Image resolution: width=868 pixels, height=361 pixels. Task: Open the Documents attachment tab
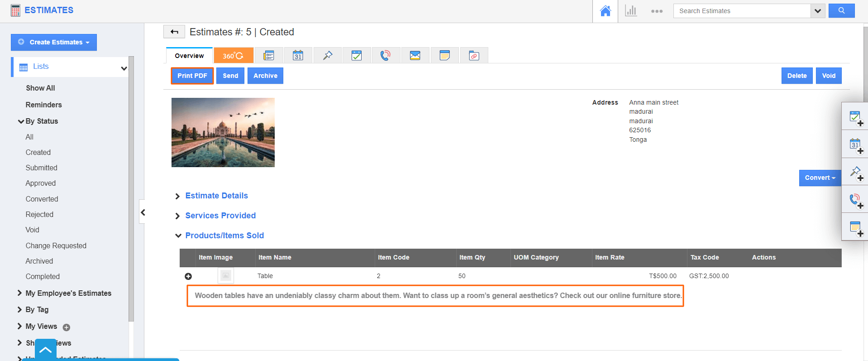pyautogui.click(x=474, y=55)
